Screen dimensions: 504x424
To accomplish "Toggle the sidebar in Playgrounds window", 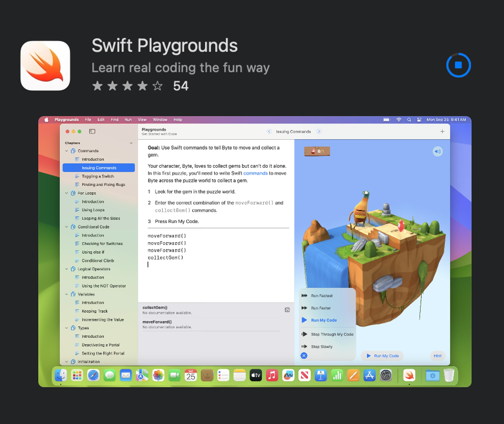I will pyautogui.click(x=92, y=131).
